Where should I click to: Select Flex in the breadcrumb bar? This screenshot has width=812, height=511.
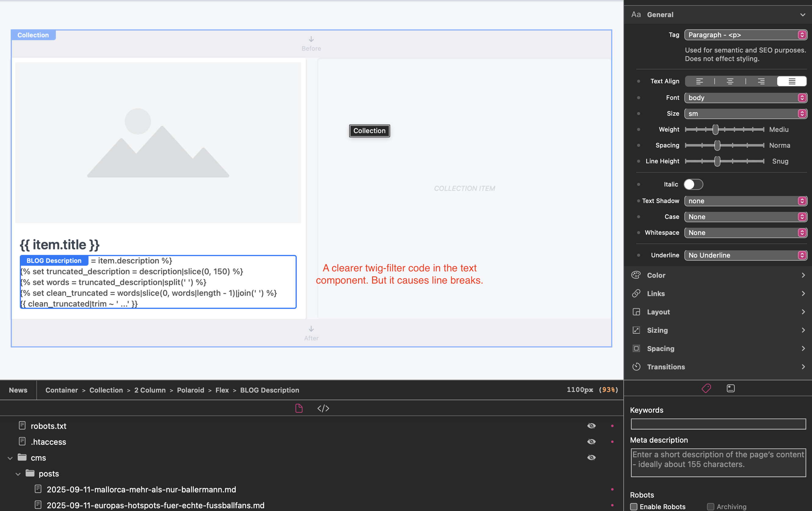[x=222, y=390]
